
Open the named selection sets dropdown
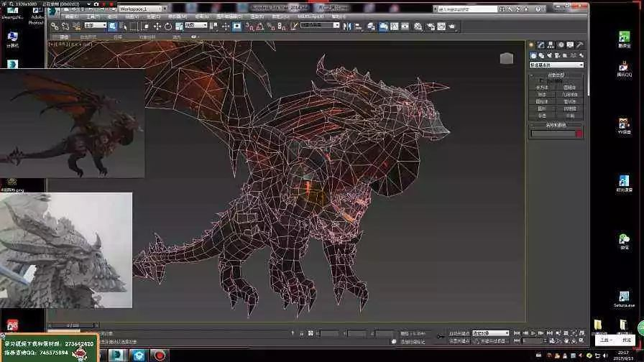click(x=321, y=25)
